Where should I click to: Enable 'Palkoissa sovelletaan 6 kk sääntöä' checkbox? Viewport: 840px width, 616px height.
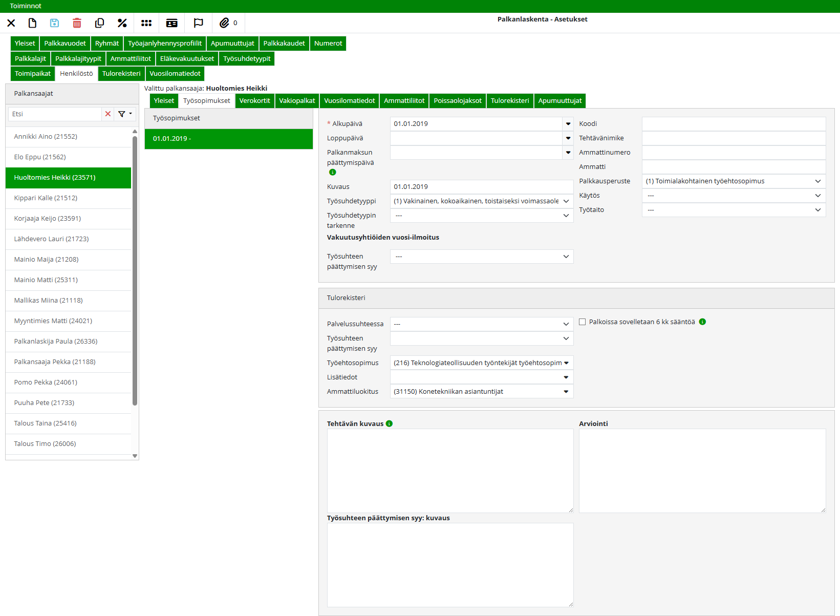pos(582,322)
